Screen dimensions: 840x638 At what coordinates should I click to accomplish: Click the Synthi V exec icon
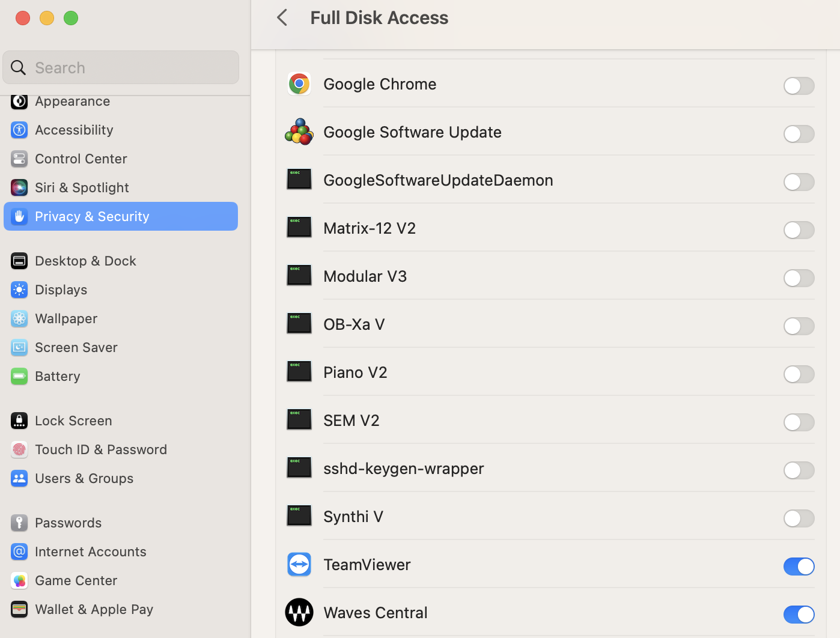tap(299, 515)
